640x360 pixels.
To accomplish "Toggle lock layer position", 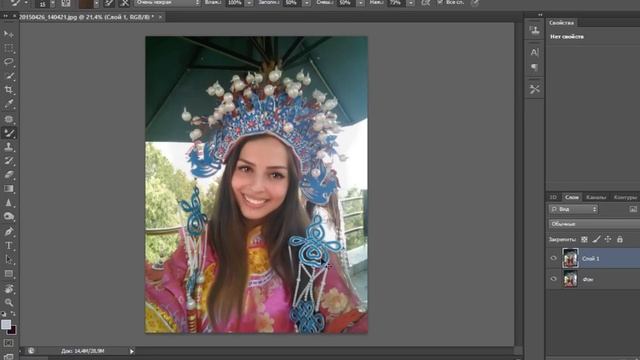I will point(608,240).
